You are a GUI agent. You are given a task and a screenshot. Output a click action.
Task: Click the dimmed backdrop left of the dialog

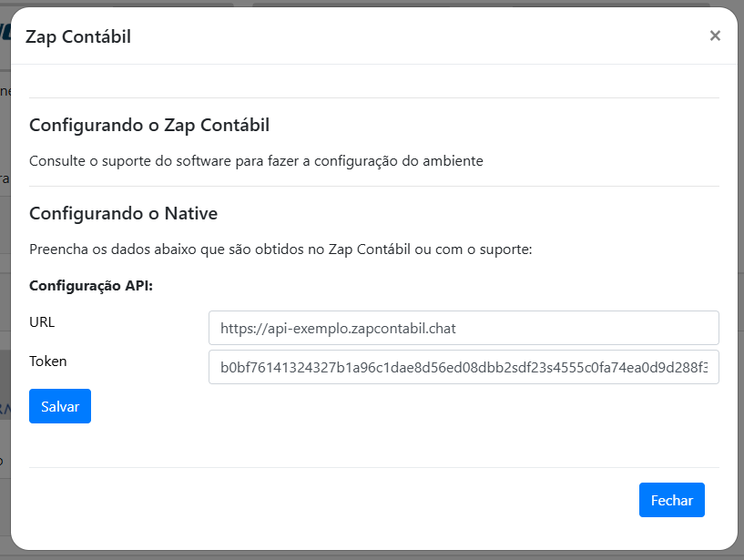click(x=5, y=273)
